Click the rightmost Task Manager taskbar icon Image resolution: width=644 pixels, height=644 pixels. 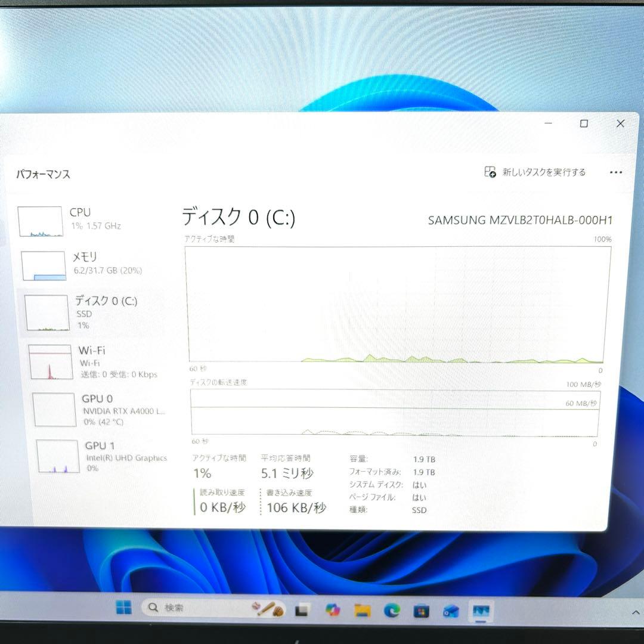coord(479,608)
